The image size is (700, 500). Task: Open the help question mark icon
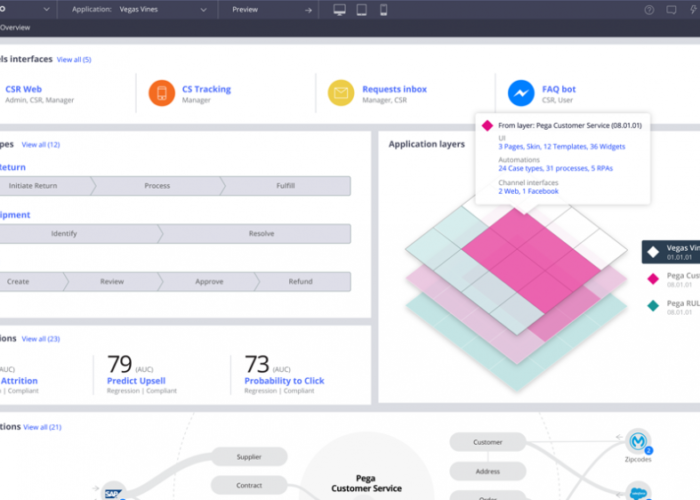click(x=649, y=10)
